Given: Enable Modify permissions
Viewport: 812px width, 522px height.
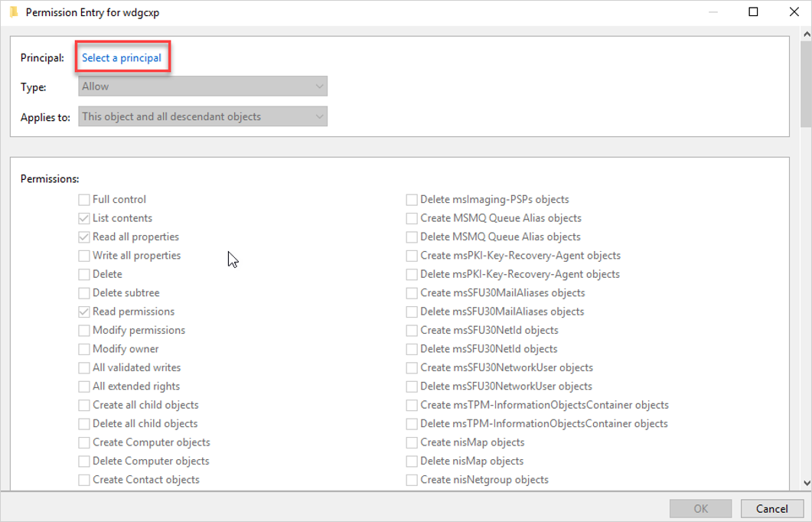Looking at the screenshot, I should (x=83, y=330).
